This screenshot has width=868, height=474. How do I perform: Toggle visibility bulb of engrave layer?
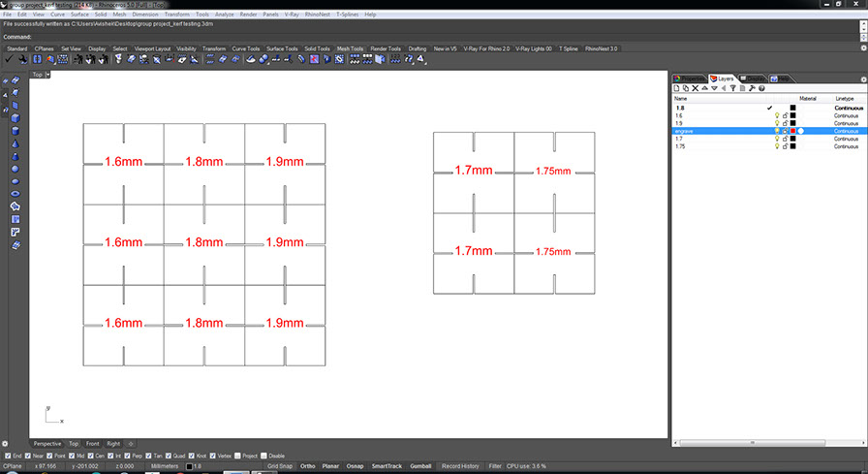pos(777,131)
